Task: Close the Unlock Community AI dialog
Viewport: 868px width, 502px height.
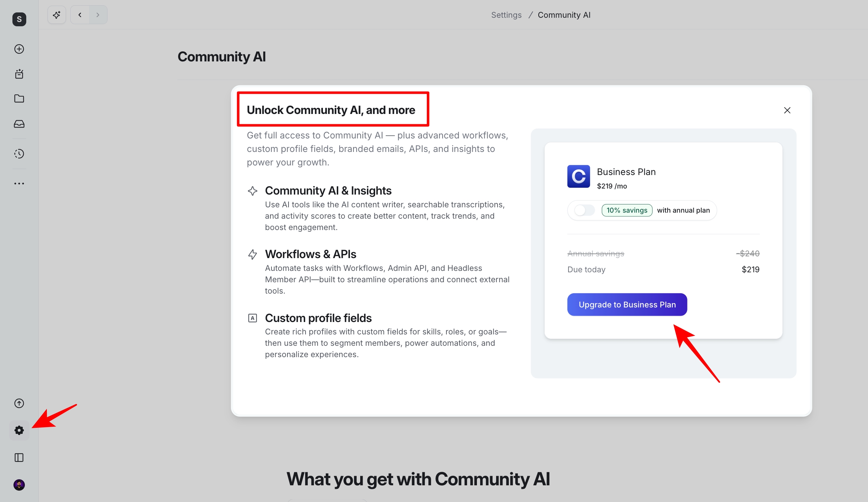Action: pyautogui.click(x=787, y=110)
